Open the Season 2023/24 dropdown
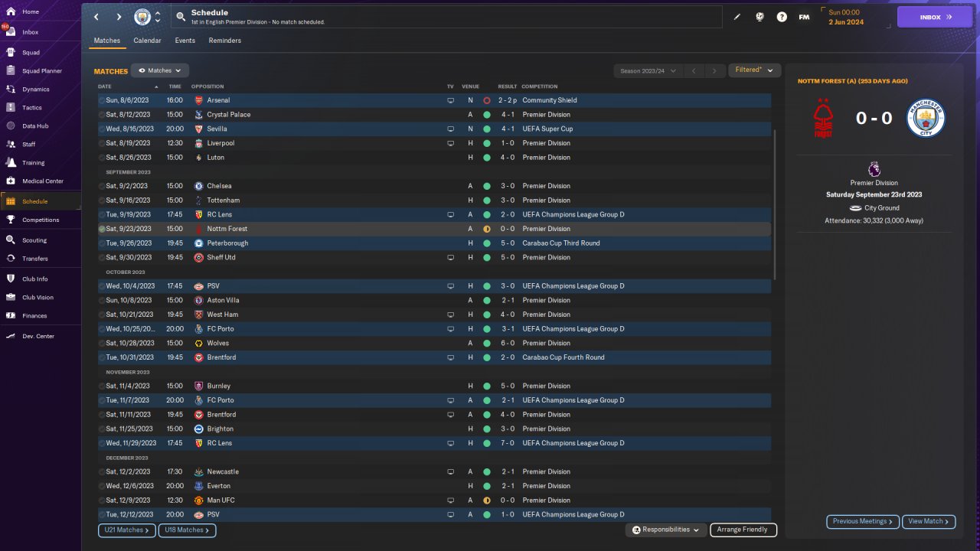This screenshot has width=980, height=551. (x=648, y=70)
